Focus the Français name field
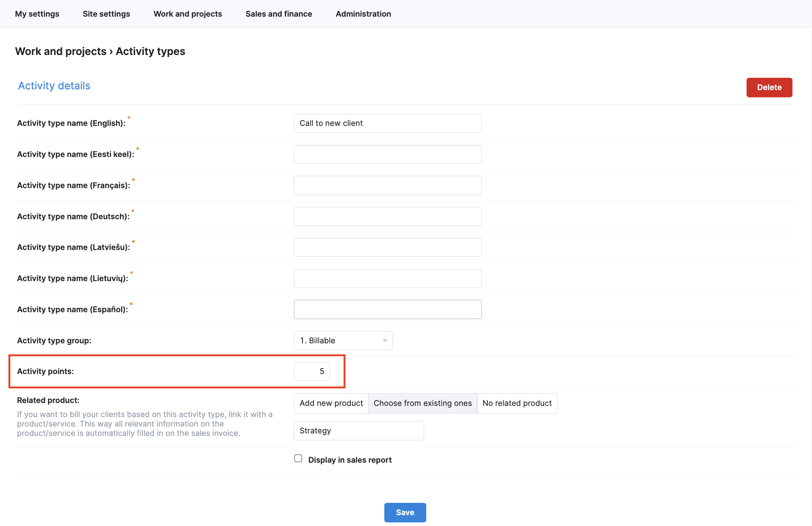The width and height of the screenshot is (812, 526). (x=388, y=185)
